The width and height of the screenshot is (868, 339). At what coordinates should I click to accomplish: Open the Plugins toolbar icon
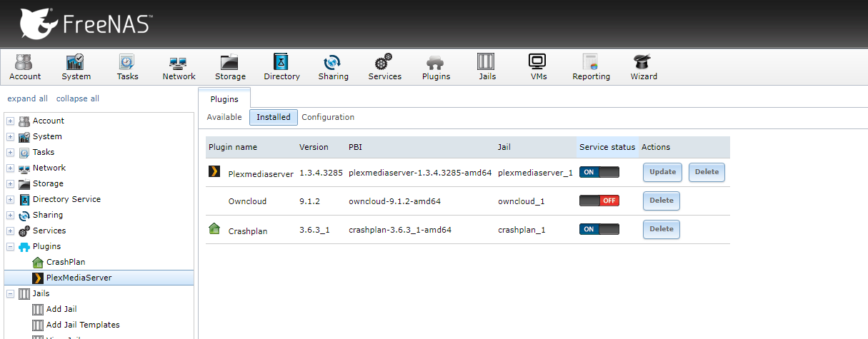(x=436, y=68)
